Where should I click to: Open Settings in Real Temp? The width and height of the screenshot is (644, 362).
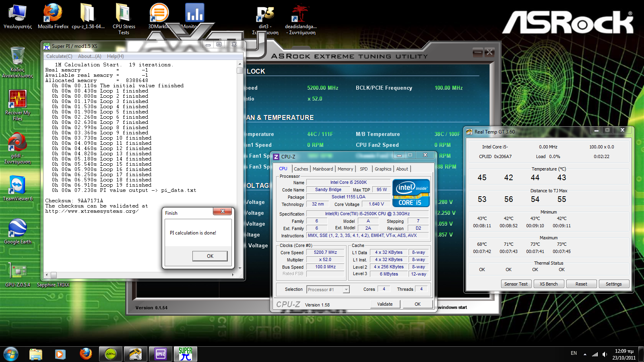pos(614,284)
